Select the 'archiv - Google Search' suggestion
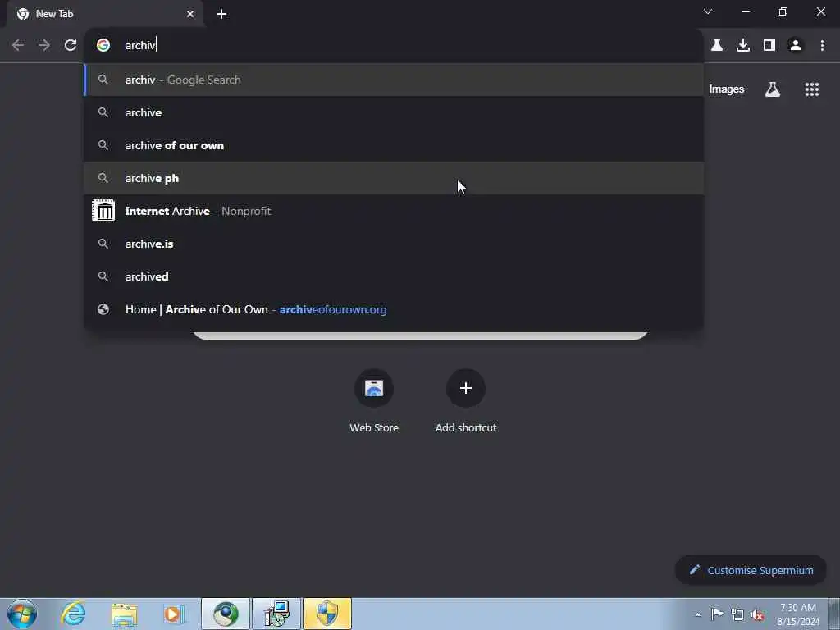840x630 pixels. tap(394, 80)
